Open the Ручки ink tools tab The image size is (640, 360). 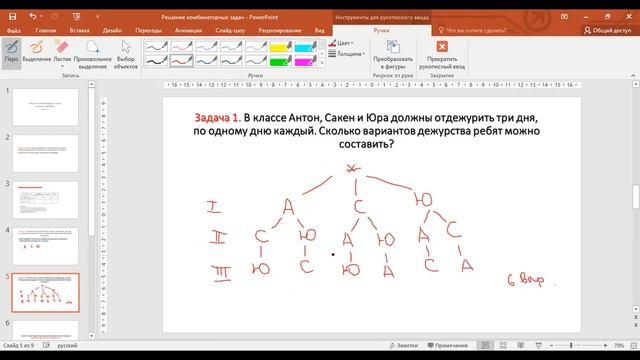pyautogui.click(x=382, y=31)
